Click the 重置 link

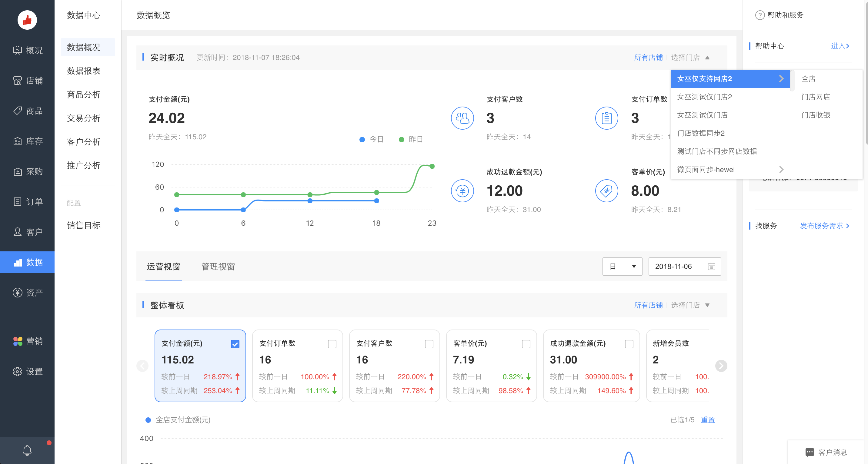tap(708, 420)
